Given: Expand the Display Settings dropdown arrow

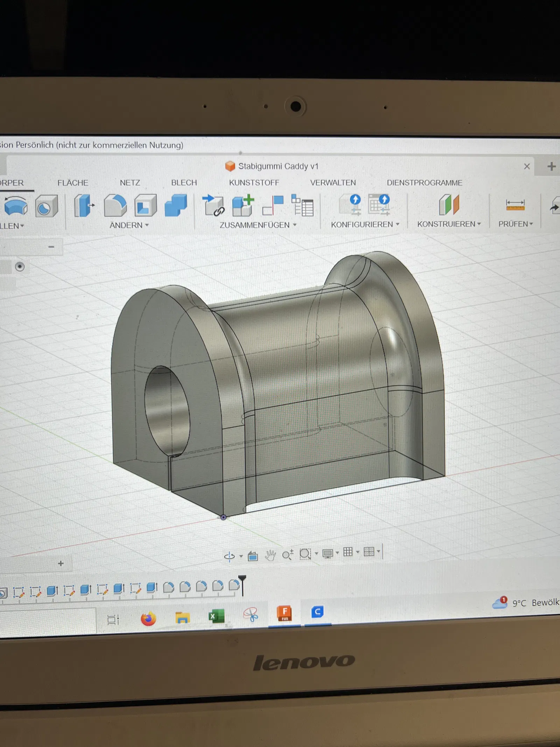Looking at the screenshot, I should [337, 553].
